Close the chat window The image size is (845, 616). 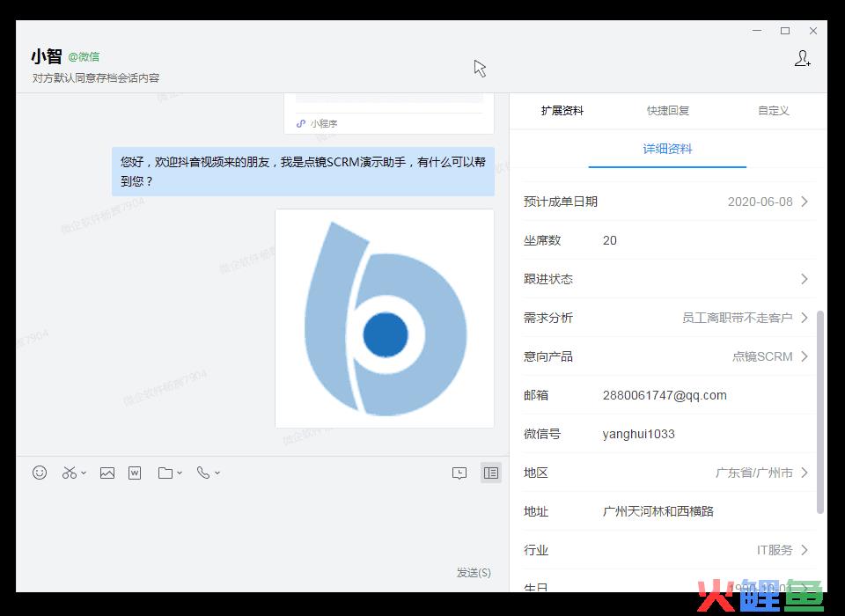coord(813,31)
